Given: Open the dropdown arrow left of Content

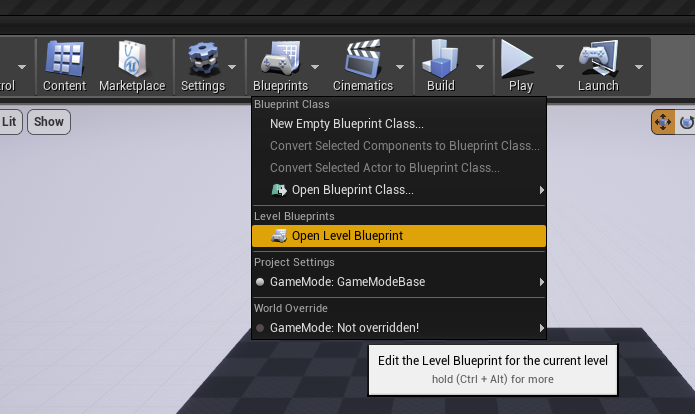Looking at the screenshot, I should pyautogui.click(x=22, y=67).
